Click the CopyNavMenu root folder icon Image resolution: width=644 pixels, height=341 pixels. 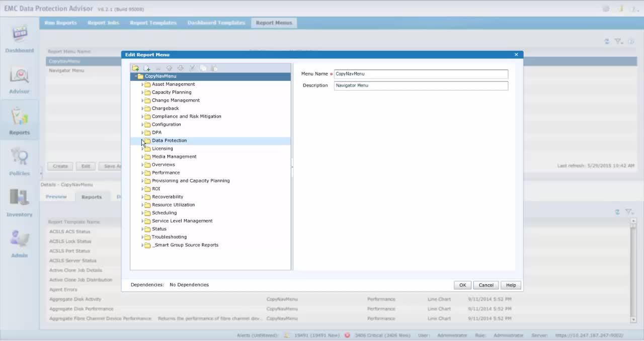tap(140, 76)
